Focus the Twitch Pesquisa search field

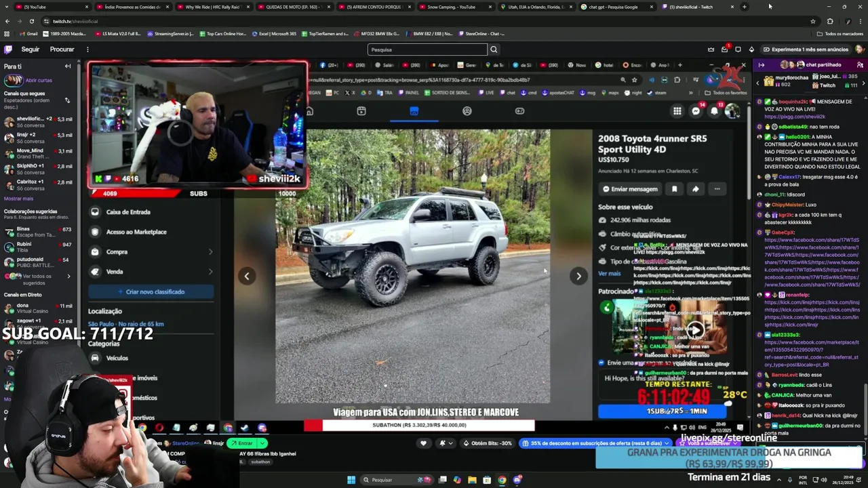(427, 49)
